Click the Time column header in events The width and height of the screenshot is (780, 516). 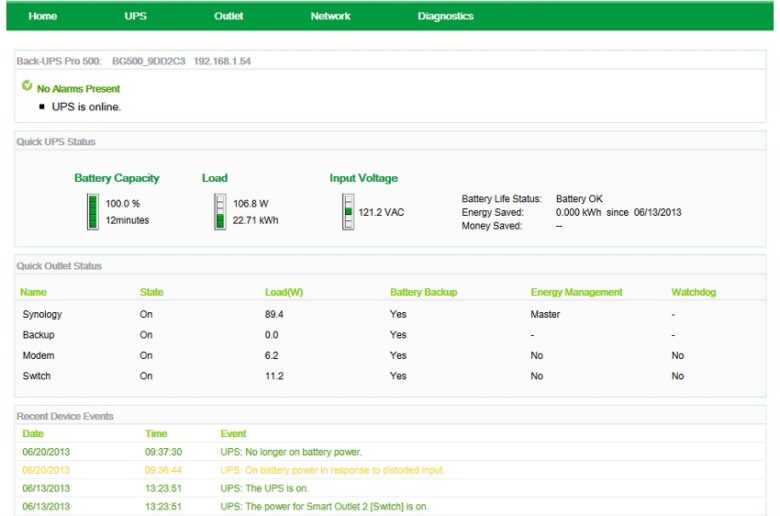[156, 433]
